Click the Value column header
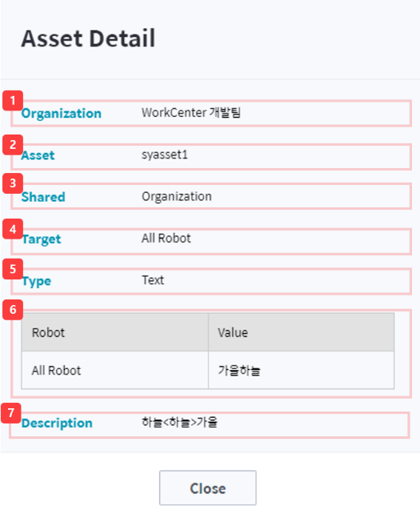The height and width of the screenshot is (518, 420). (x=301, y=332)
